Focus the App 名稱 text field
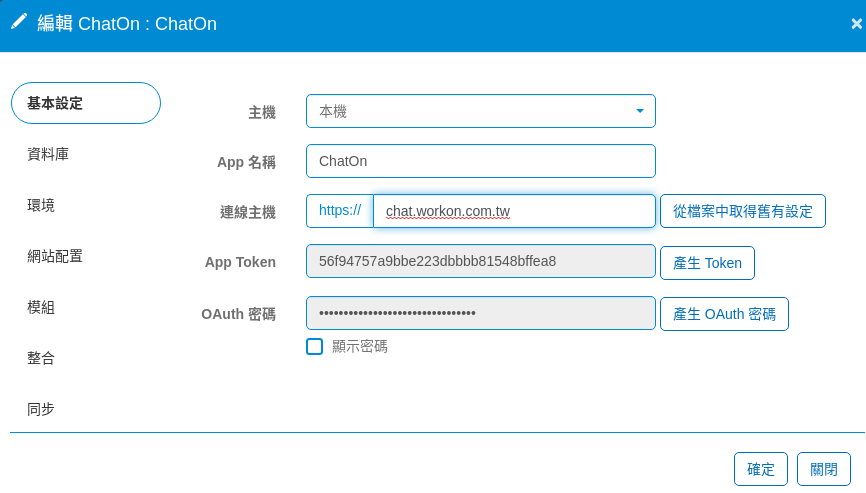This screenshot has height=493, width=866. [480, 161]
